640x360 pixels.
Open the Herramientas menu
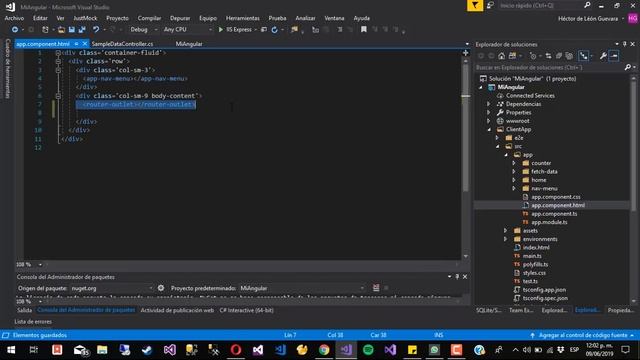pos(242,18)
